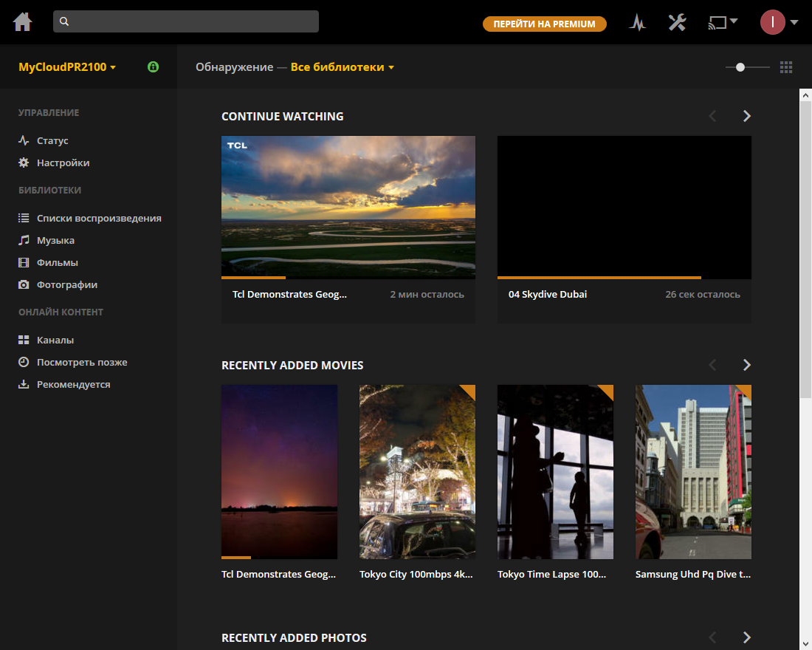Click the thumbnail size slider
The image size is (812, 650).
click(x=740, y=67)
